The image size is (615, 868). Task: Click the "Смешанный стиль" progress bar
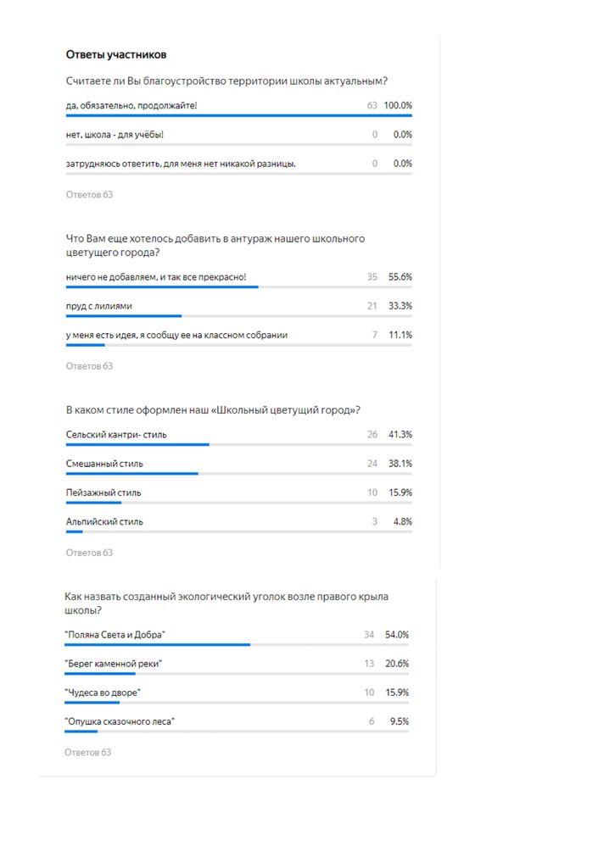point(131,474)
